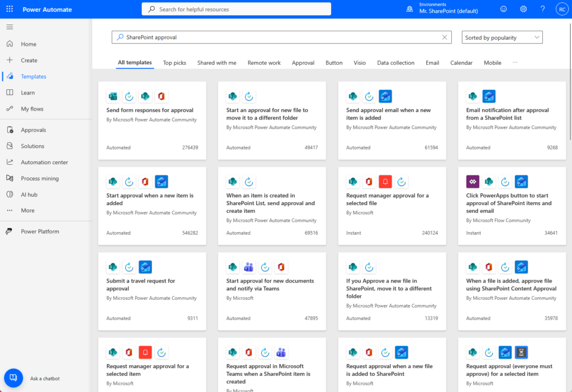This screenshot has height=392, width=572.
Task: Click the Automation center icon
Action: [10, 162]
